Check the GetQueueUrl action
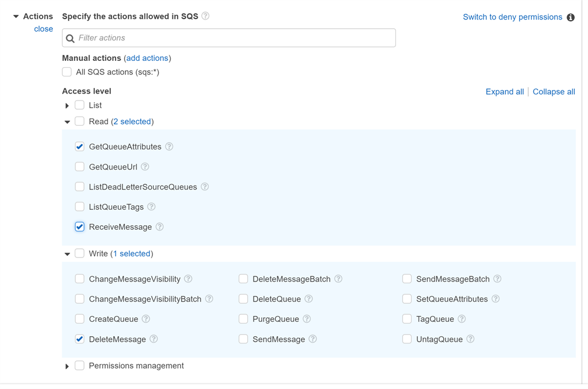 pos(79,167)
